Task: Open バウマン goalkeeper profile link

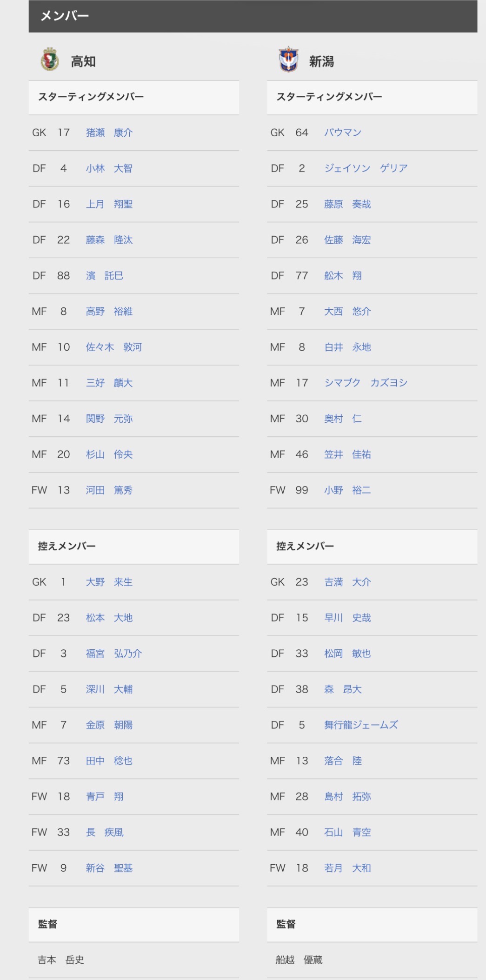Action: click(x=343, y=133)
